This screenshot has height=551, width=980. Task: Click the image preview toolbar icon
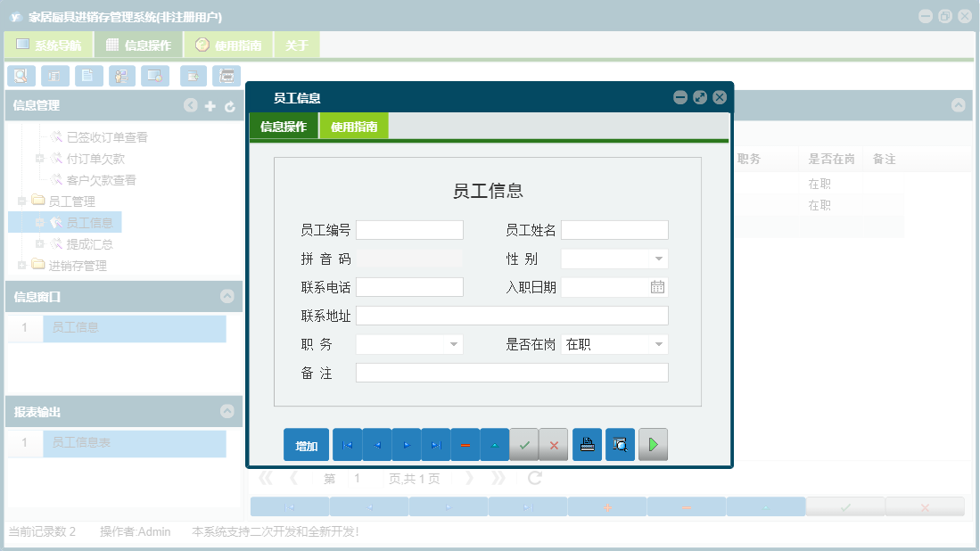click(x=154, y=76)
